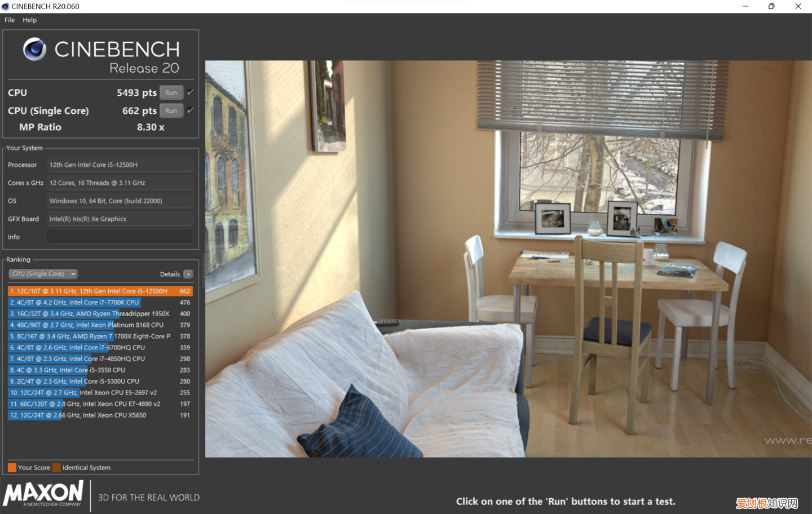Expand the ranking Details label
812x514 pixels.
(x=170, y=274)
